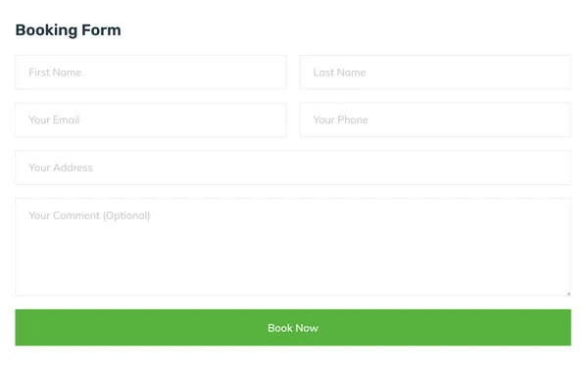Viewport: 588px width, 372px height.
Task: Click the 'Last Name' placeholder text
Action: [339, 72]
